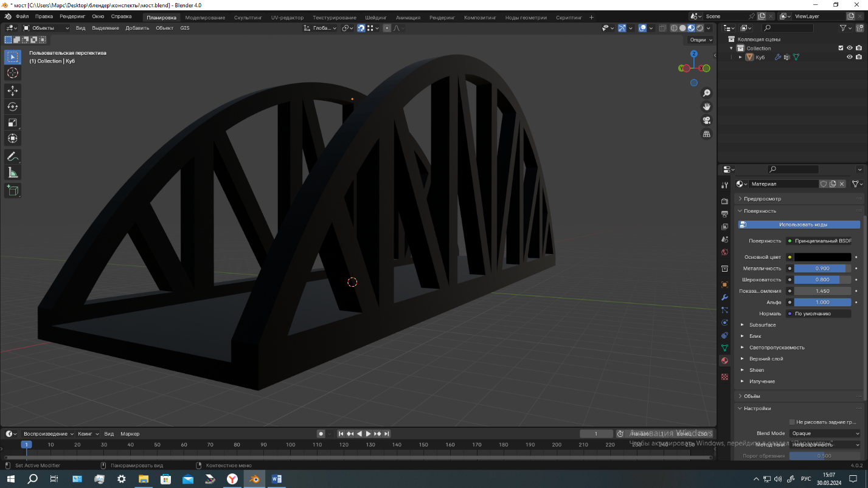Select the Rotate tool in the toolbar
This screenshot has width=868, height=488.
[x=13, y=106]
